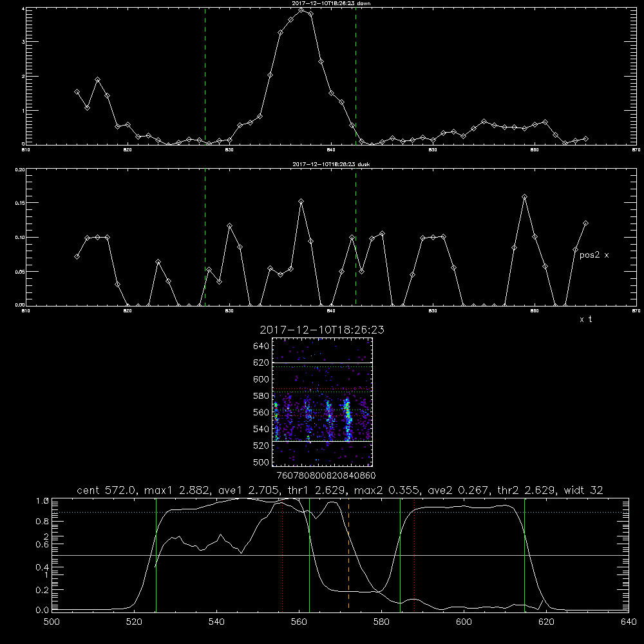Click bottom plot y-axis label 0.8
The width and height of the screenshot is (644, 644).
pos(43,522)
